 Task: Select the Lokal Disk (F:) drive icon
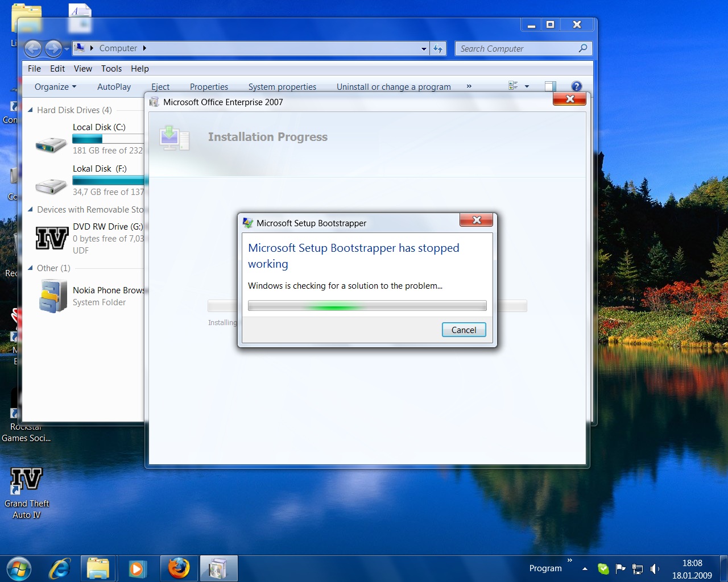click(51, 186)
